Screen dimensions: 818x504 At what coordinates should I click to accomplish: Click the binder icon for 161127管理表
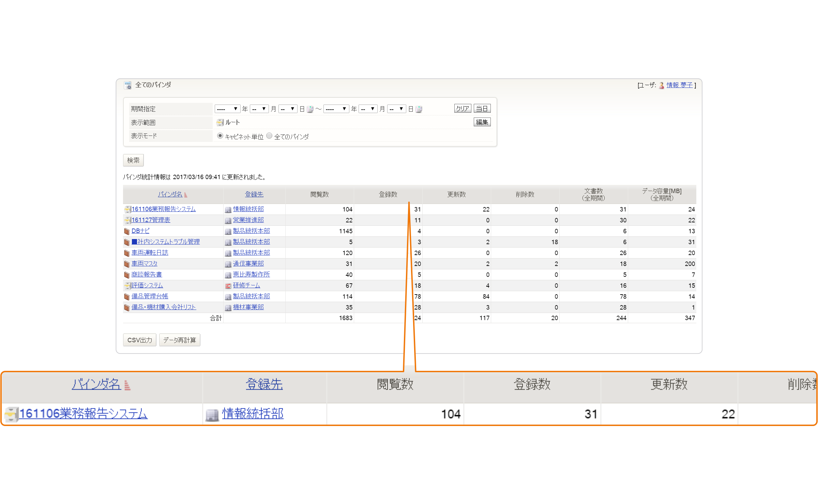tap(128, 220)
